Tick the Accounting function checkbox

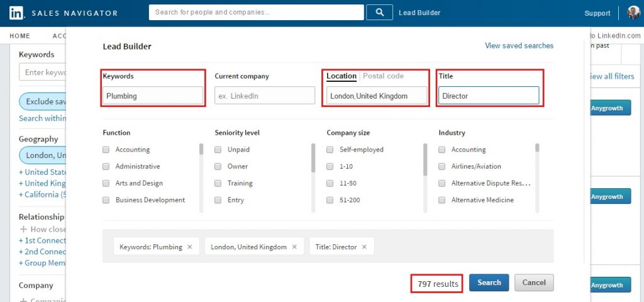click(x=106, y=150)
